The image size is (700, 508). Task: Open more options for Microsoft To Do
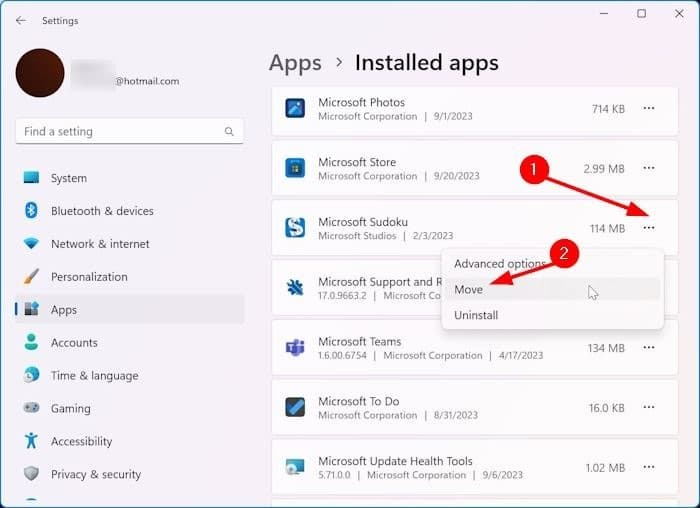649,407
